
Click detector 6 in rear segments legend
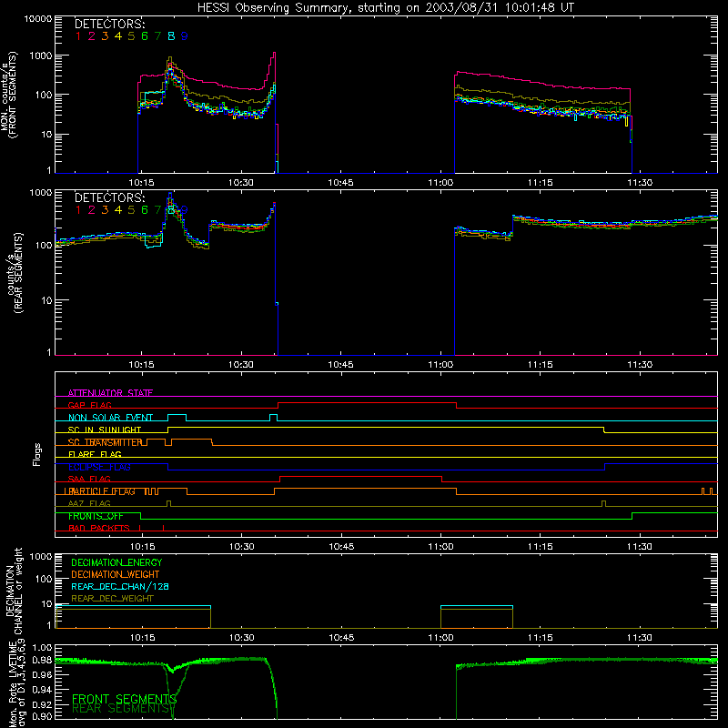tap(145, 210)
